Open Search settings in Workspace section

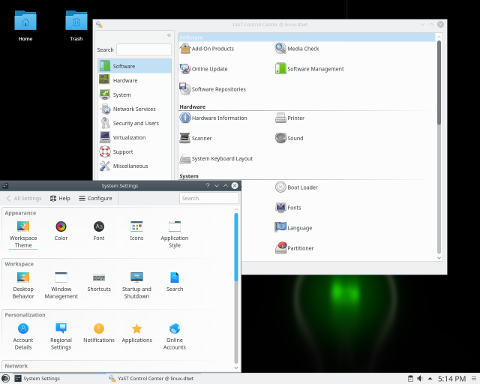[x=175, y=282]
